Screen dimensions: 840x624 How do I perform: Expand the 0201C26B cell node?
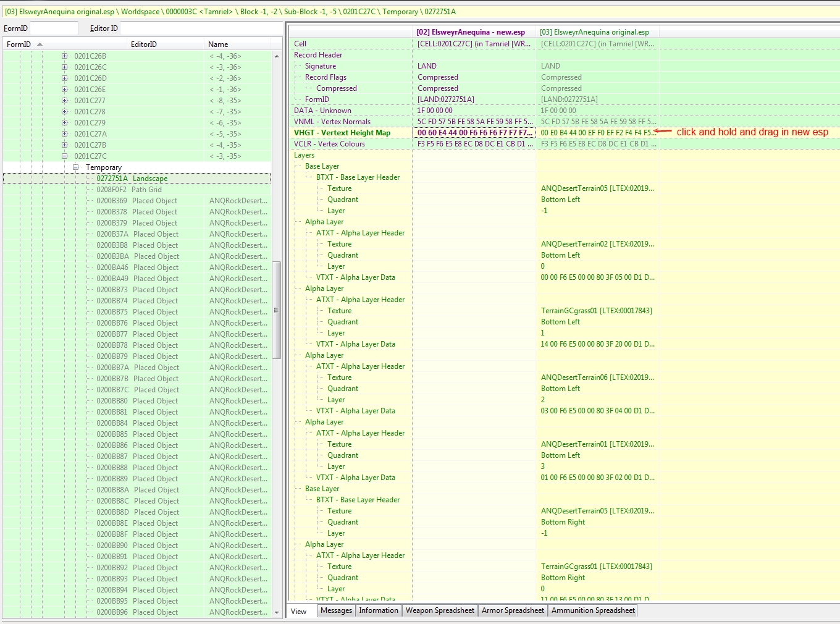(64, 56)
